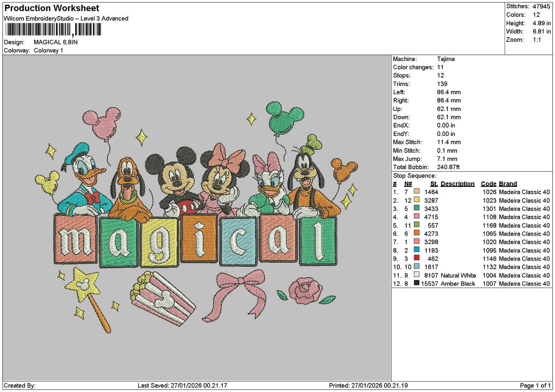
Task: Pick the red swatch for thread code 1146
Action: tap(416, 258)
